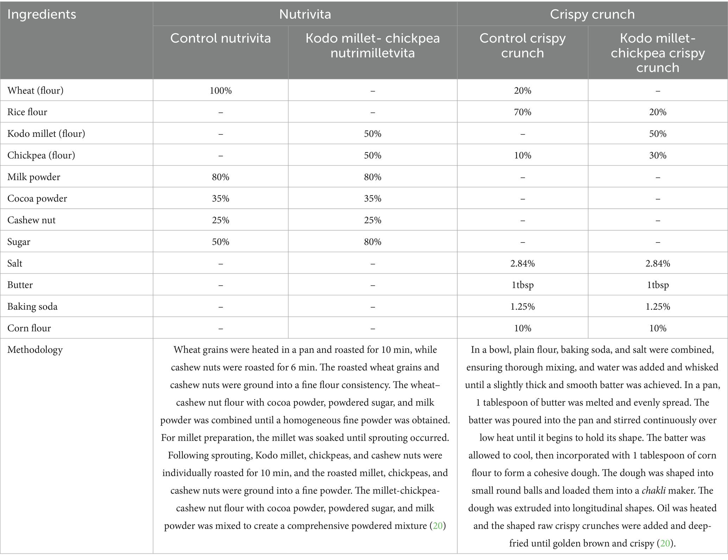Open reference 20 in the Crispy crunch methodology

(665, 543)
